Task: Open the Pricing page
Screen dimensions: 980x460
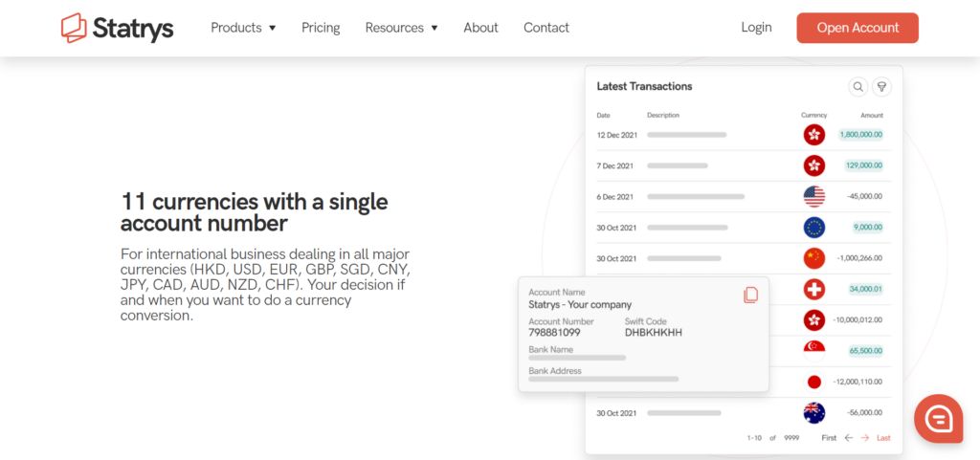Action: pos(321,28)
